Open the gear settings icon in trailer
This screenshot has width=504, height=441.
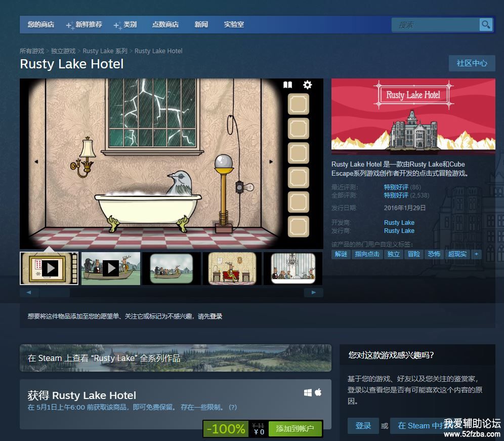click(307, 85)
